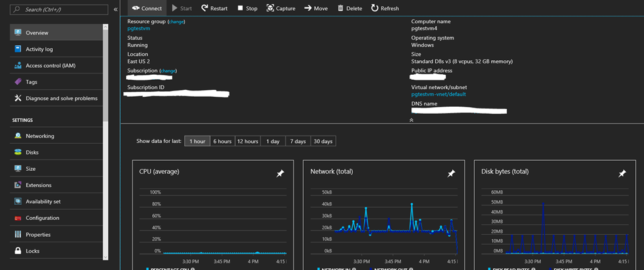The image size is (644, 270).
Task: Capture the VM image
Action: click(281, 8)
